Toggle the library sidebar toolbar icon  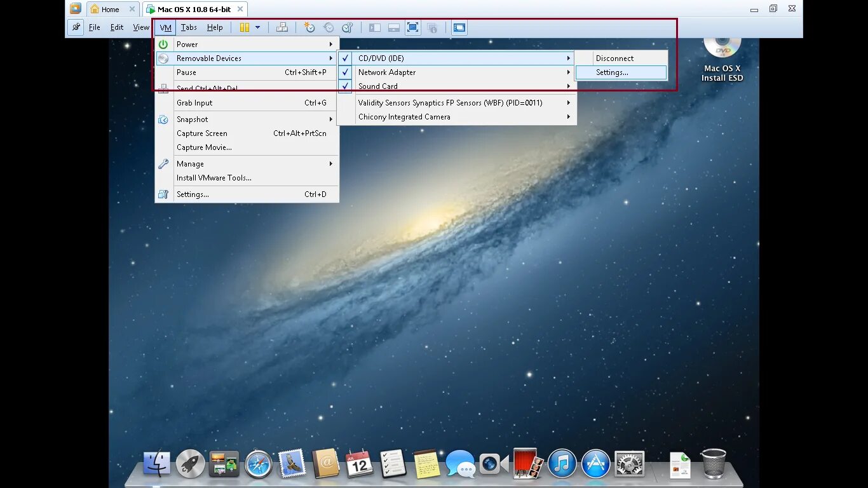pos(375,27)
